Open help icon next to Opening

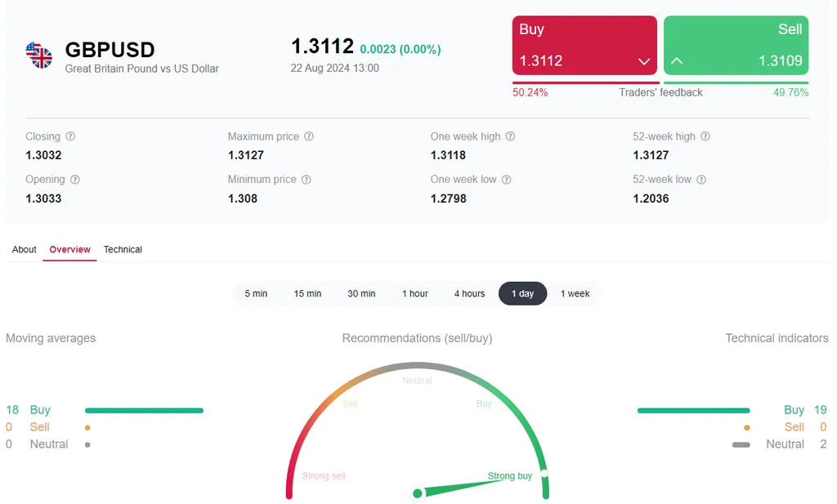[x=75, y=180]
